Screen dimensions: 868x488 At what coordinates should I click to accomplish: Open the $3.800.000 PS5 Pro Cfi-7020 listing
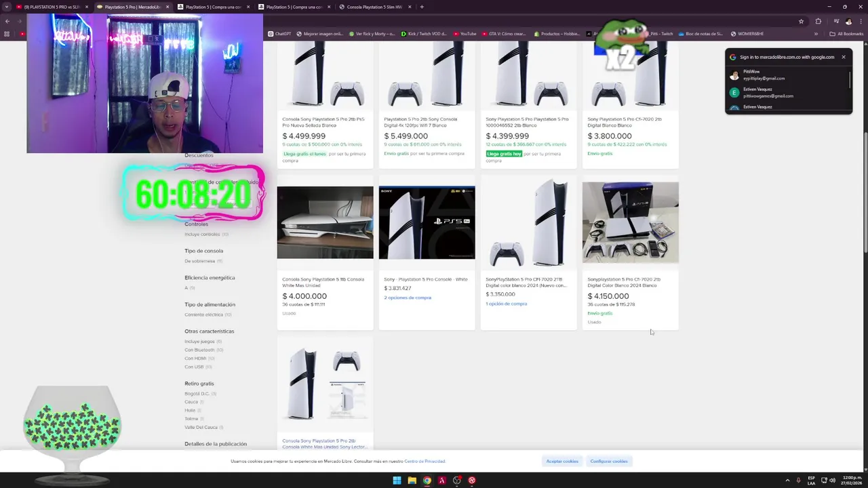(x=625, y=122)
